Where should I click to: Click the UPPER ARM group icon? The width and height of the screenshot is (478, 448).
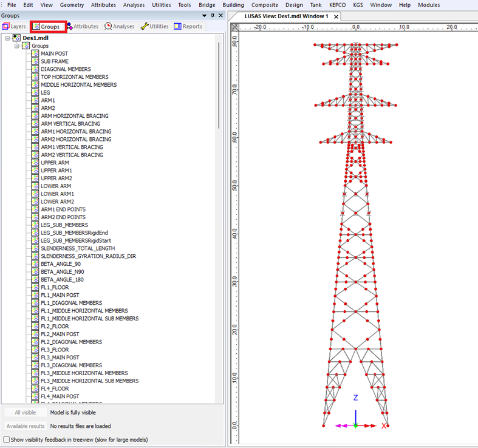(35, 163)
